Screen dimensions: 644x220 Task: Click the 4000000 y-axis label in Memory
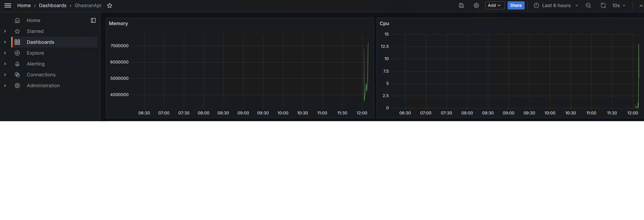tap(119, 95)
